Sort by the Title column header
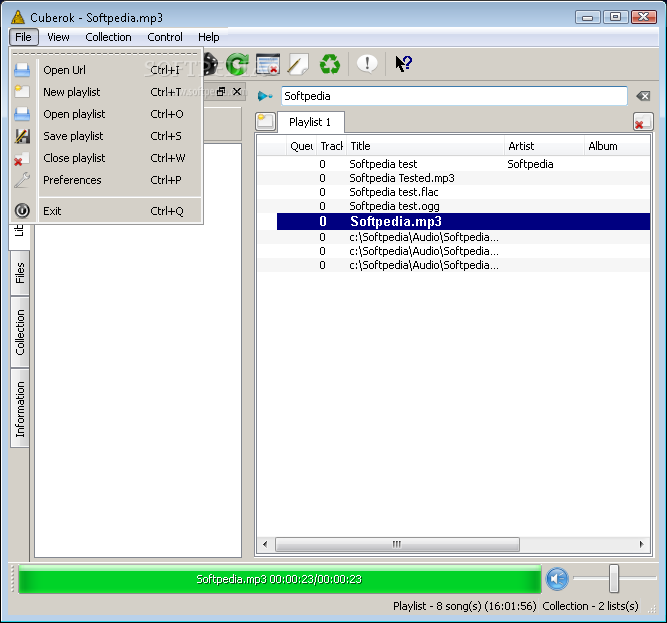 point(425,146)
